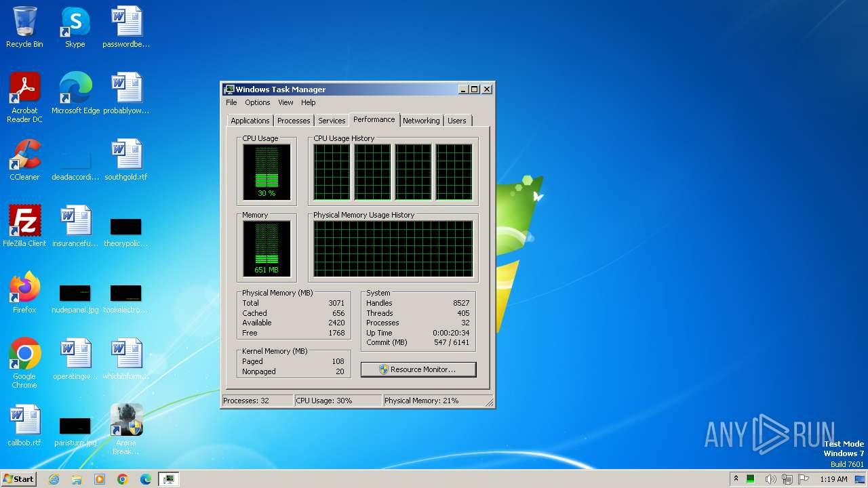The height and width of the screenshot is (488, 868).
Task: Select the callbob.rtf document icon
Action: pyautogui.click(x=24, y=426)
